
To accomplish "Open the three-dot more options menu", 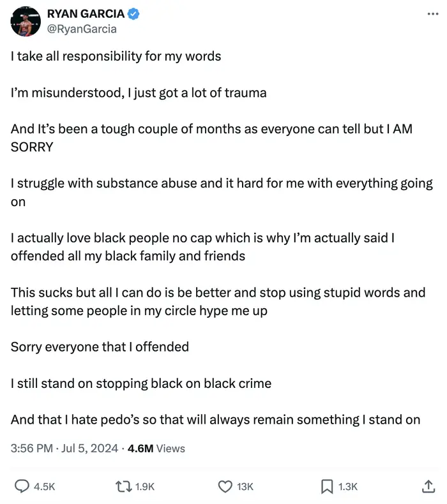I will (432, 14).
